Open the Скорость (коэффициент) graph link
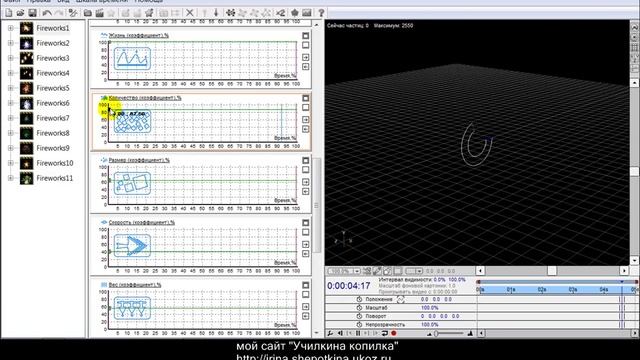 142,223
